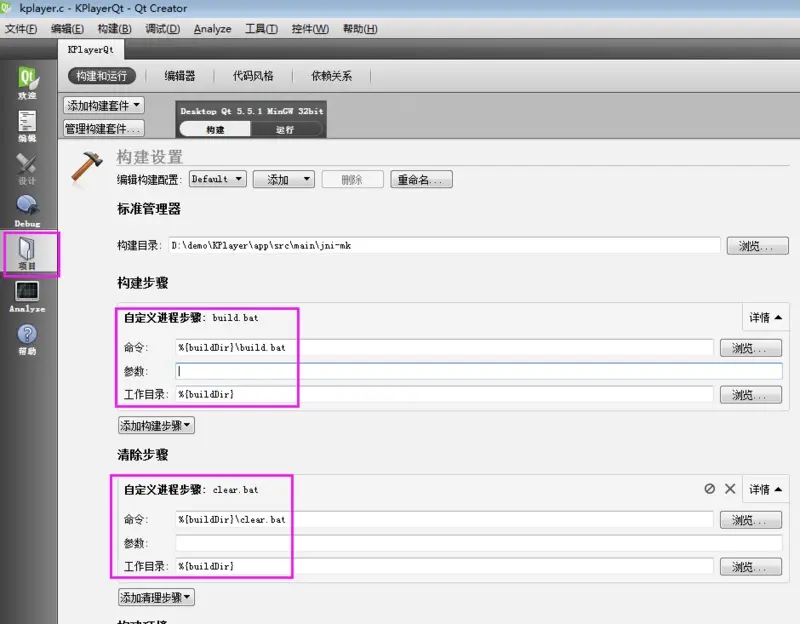Collapse clear.bat step details

pyautogui.click(x=765, y=489)
